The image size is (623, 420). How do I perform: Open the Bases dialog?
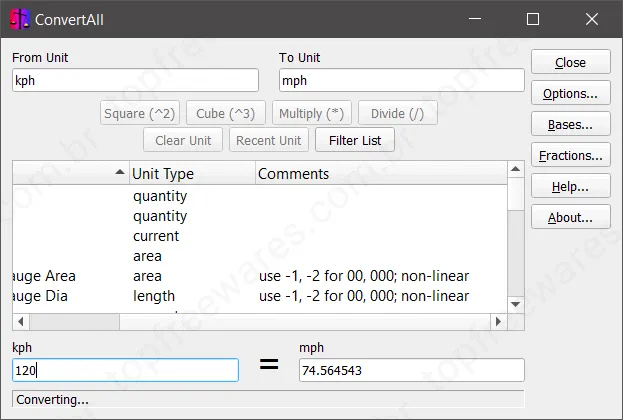571,124
